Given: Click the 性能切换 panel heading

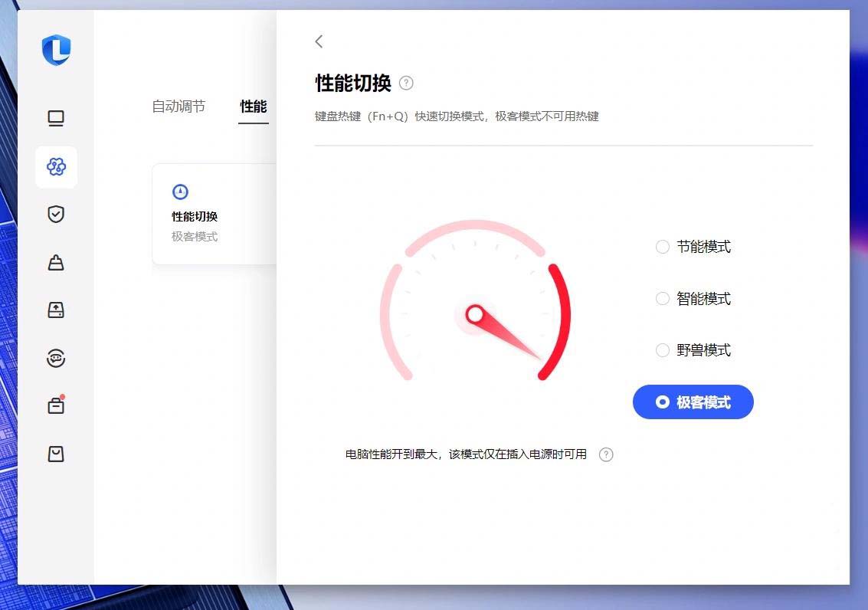Looking at the screenshot, I should pos(353,83).
